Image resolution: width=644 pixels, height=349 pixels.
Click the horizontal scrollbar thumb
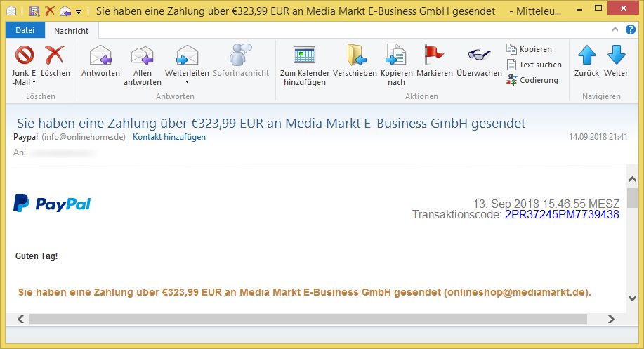[308, 319]
